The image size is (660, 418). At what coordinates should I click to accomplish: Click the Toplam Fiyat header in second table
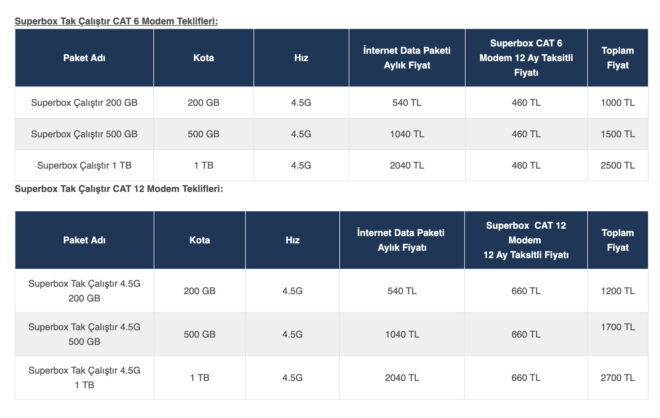617,240
